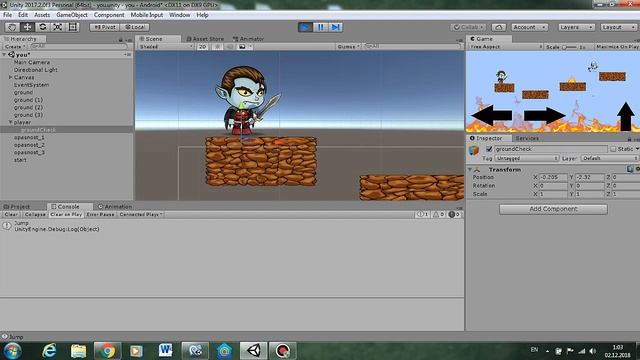This screenshot has height=360, width=640.
Task: Select the Move tool in toolbar
Action: pyautogui.click(x=27, y=27)
